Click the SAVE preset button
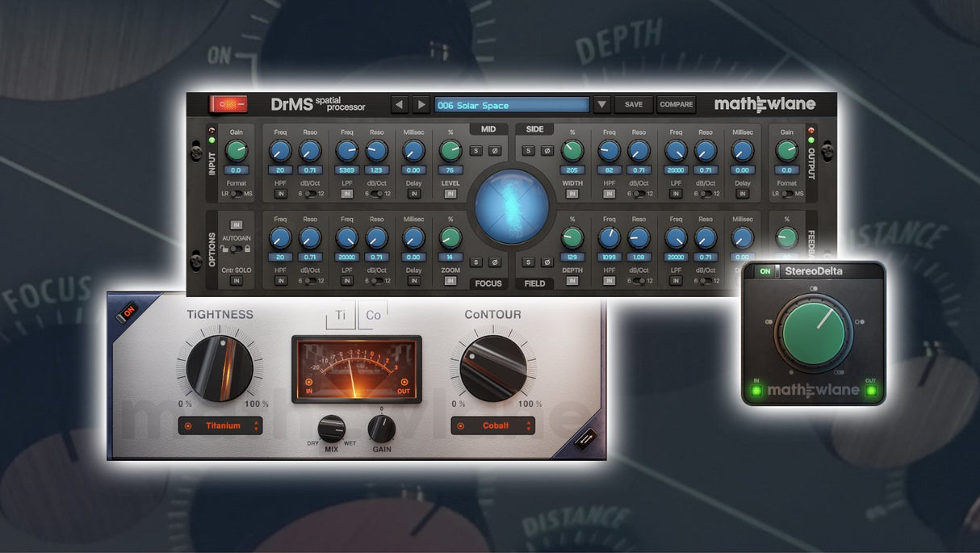 (x=634, y=105)
